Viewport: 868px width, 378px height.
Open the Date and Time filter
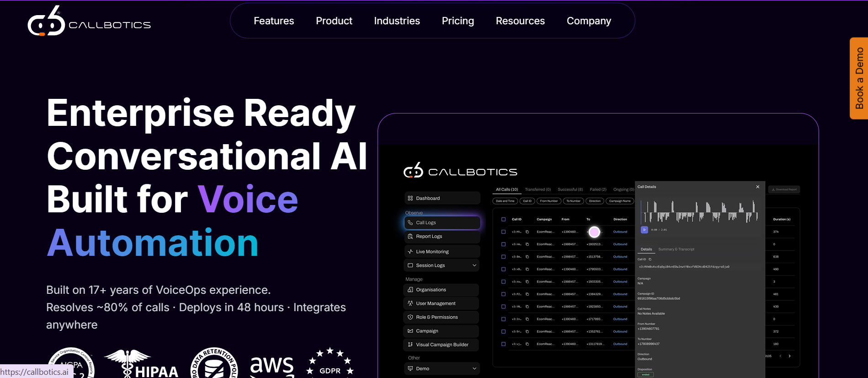[505, 201]
